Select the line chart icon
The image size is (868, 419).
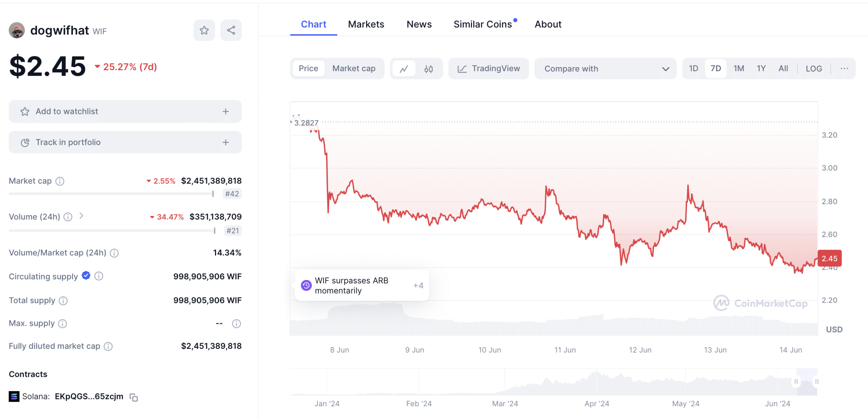click(x=404, y=69)
